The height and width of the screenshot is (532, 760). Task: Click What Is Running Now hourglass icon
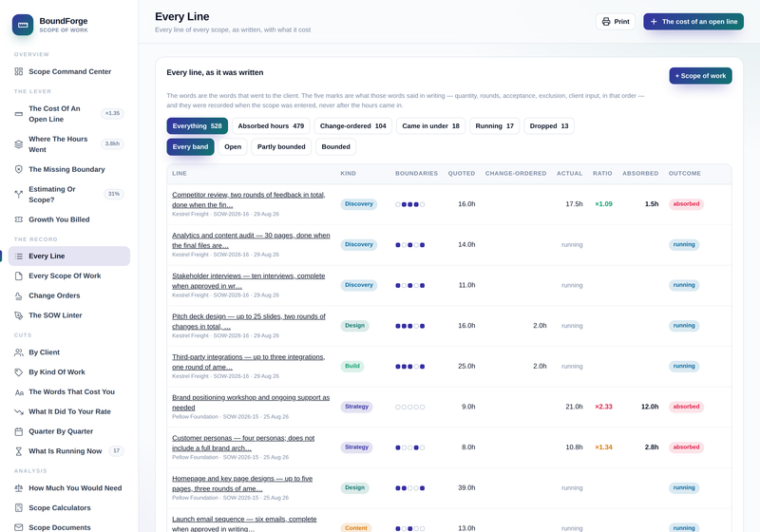click(19, 451)
